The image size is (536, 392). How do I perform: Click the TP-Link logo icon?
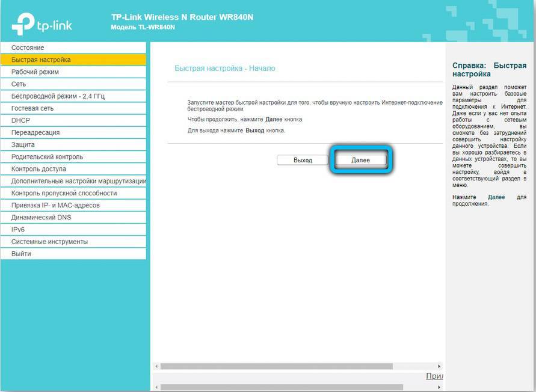[23, 23]
